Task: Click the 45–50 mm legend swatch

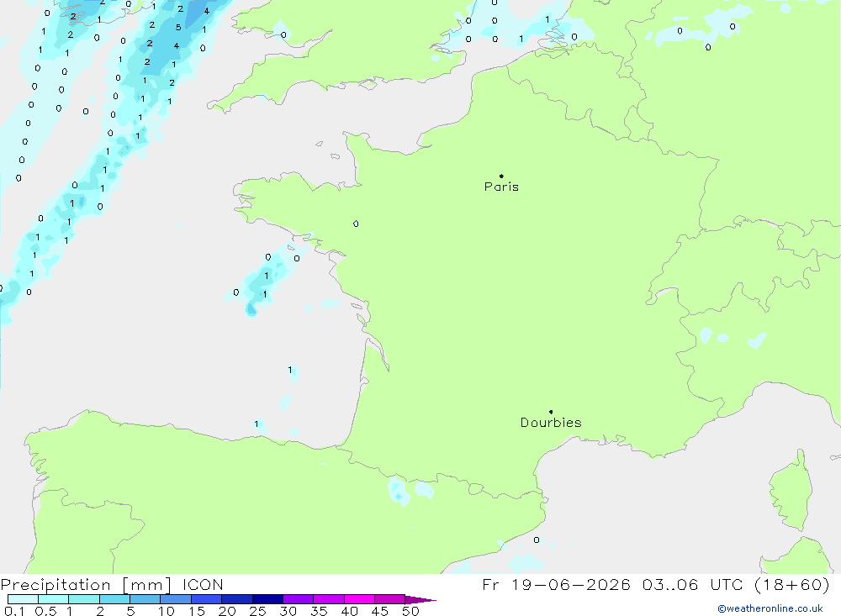Action: 390,599
